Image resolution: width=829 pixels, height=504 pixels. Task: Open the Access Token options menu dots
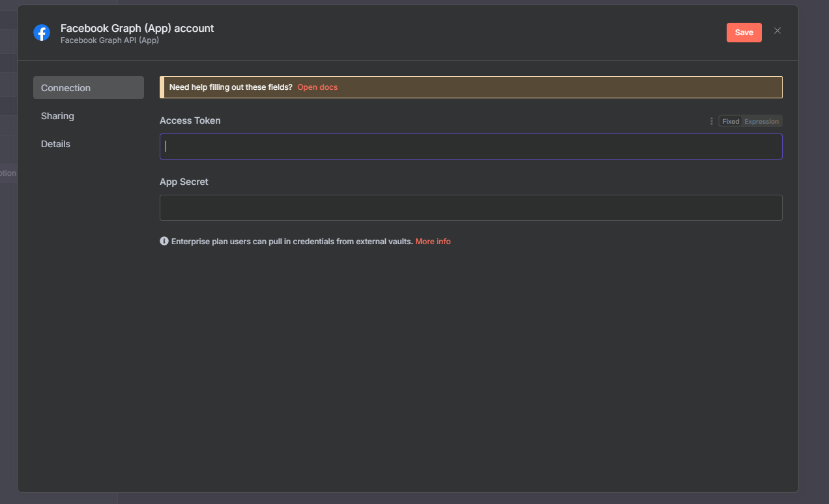pyautogui.click(x=711, y=121)
